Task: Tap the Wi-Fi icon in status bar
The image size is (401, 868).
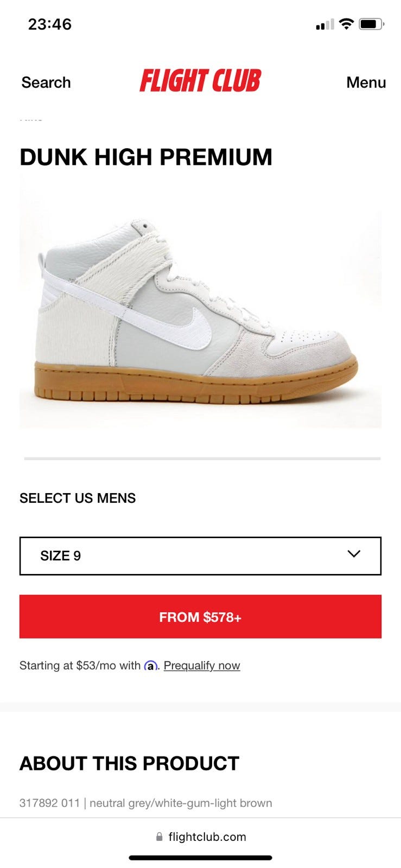Action: (346, 24)
